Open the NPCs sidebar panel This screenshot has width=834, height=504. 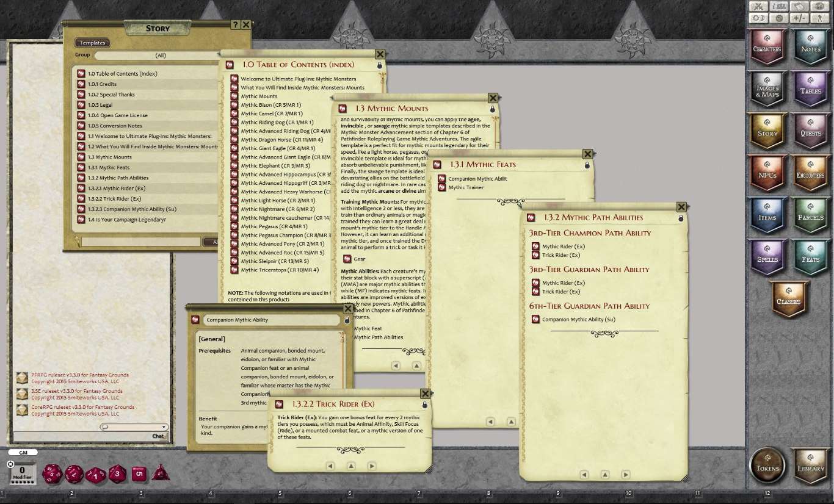coord(767,175)
